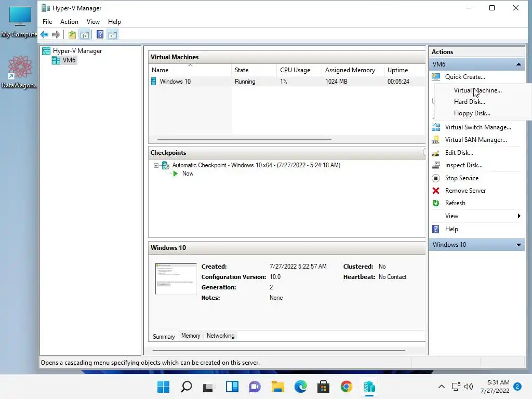
Task: Toggle the Show/Hide Action Pane toolbar icon
Action: 113,35
